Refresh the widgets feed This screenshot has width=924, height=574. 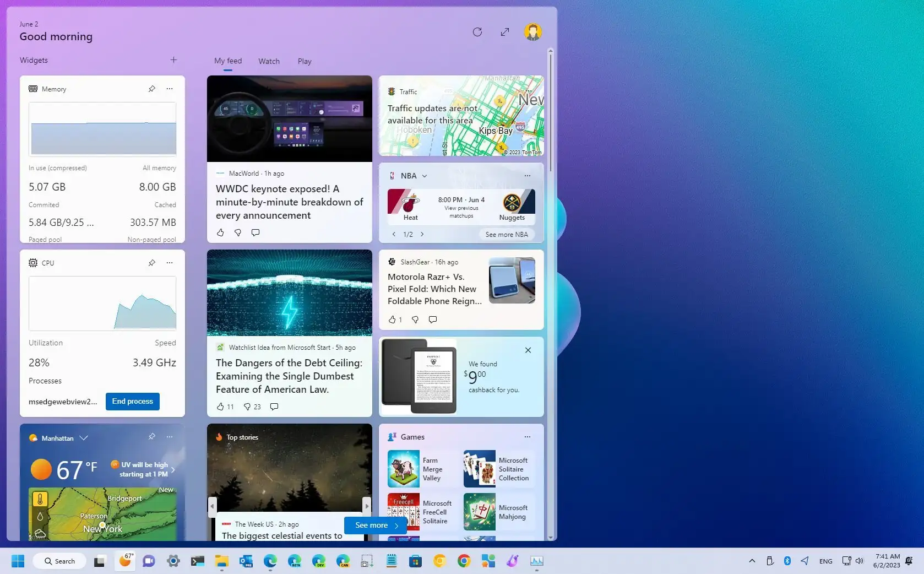pyautogui.click(x=477, y=31)
